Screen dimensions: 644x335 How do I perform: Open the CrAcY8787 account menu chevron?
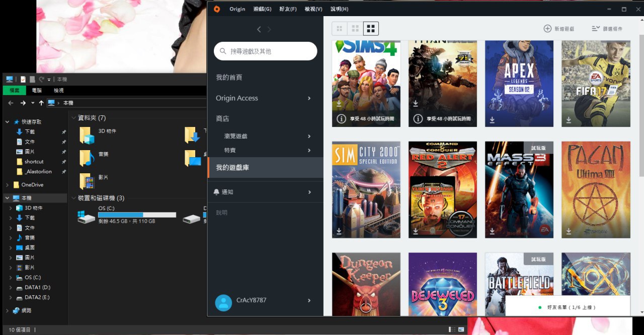coord(309,300)
